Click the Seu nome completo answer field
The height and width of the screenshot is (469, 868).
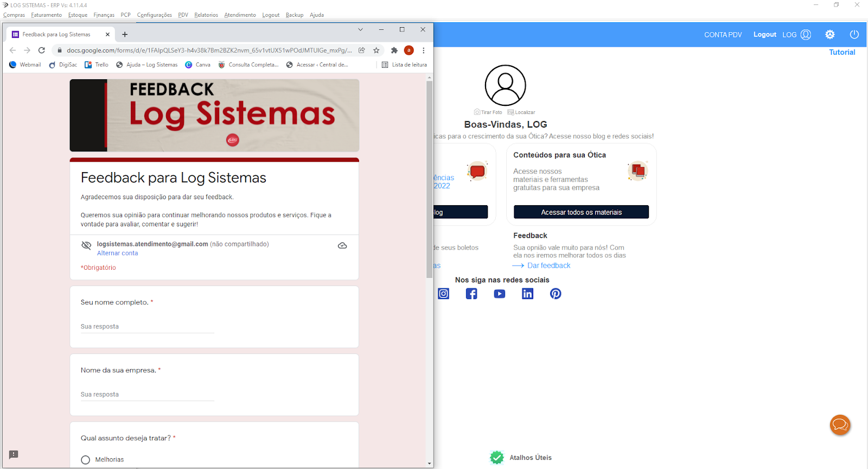click(x=148, y=327)
